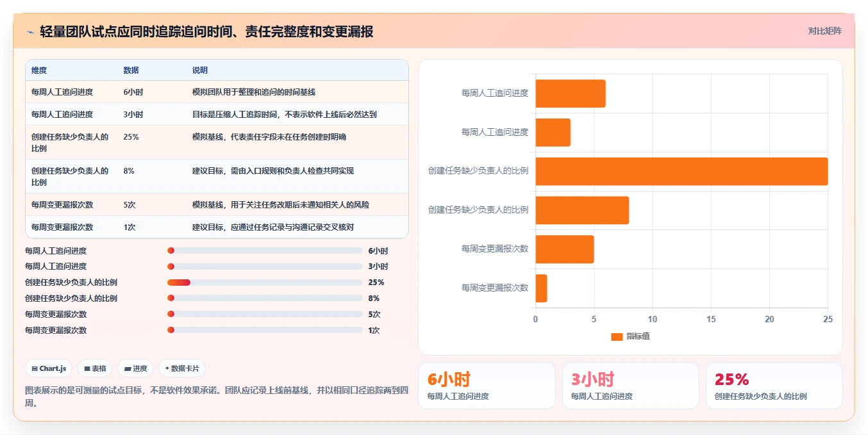
Task: Click cell 目标是压缩人工追踪时间，不表示软件上线后必然达到
Action: (x=285, y=115)
